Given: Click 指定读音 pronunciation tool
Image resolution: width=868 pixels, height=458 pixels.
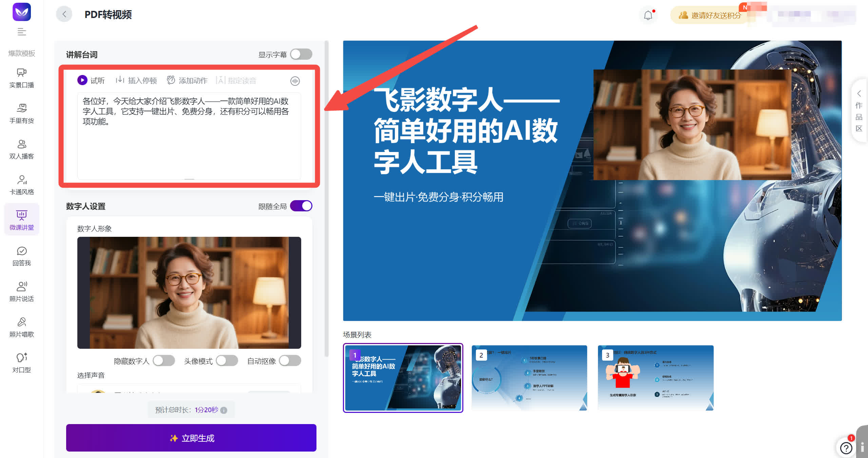Looking at the screenshot, I should [236, 80].
